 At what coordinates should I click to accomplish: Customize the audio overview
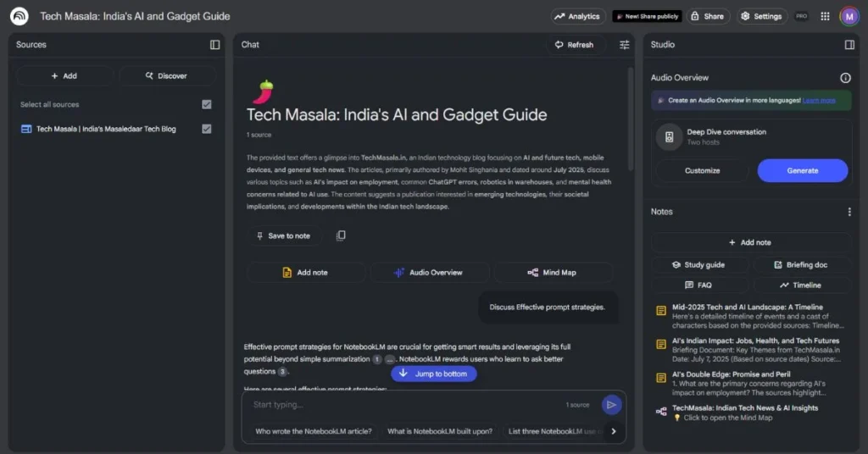point(702,171)
